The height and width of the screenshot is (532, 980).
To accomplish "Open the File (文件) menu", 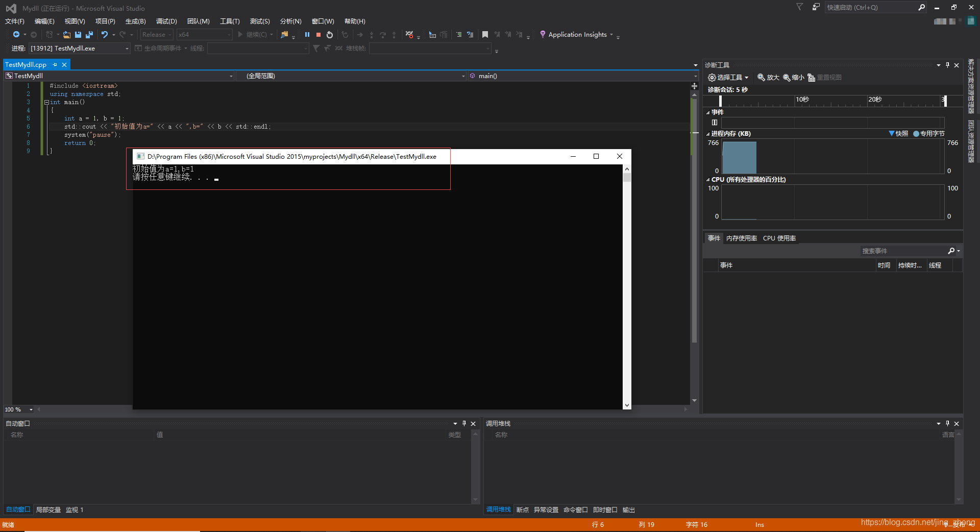I will tap(15, 21).
